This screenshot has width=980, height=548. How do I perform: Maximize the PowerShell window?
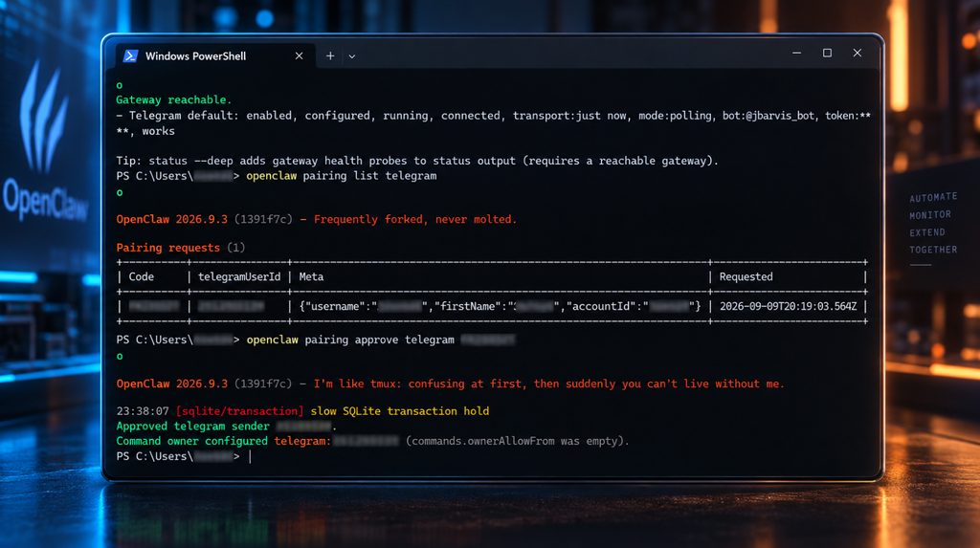(x=827, y=54)
